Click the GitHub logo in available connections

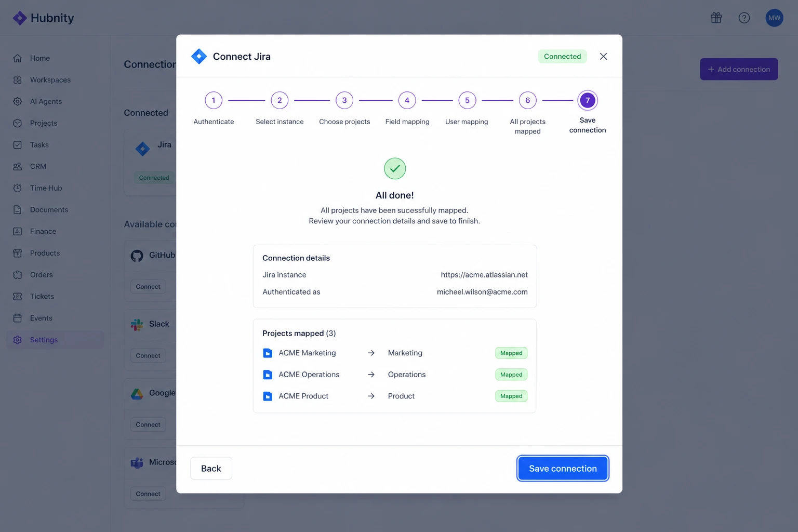click(137, 256)
